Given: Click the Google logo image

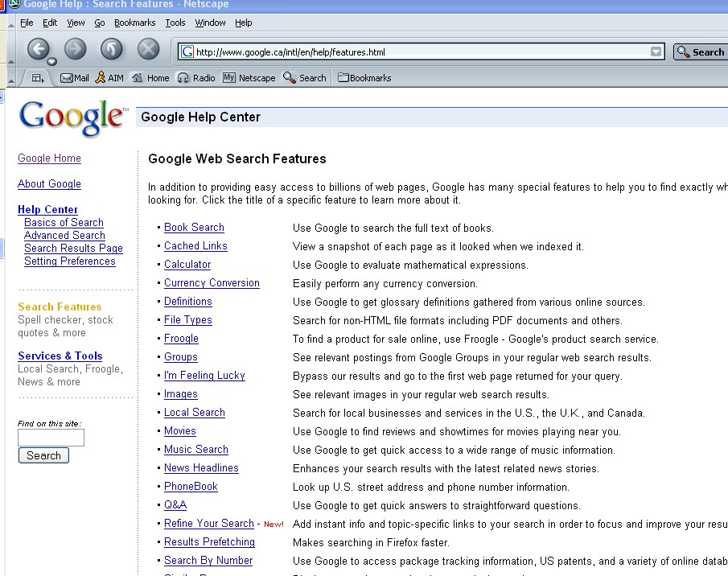Looking at the screenshot, I should 73,118.
